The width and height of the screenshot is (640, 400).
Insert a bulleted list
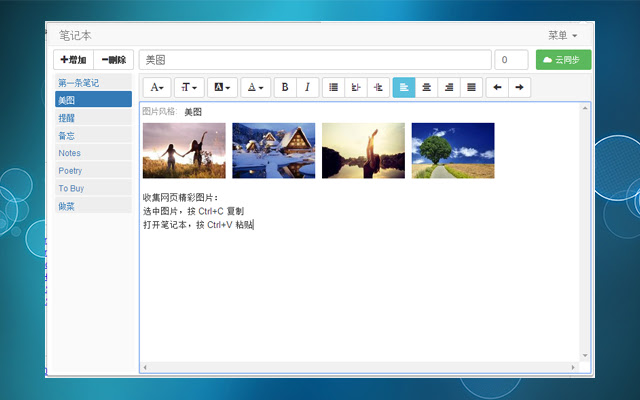[x=333, y=87]
